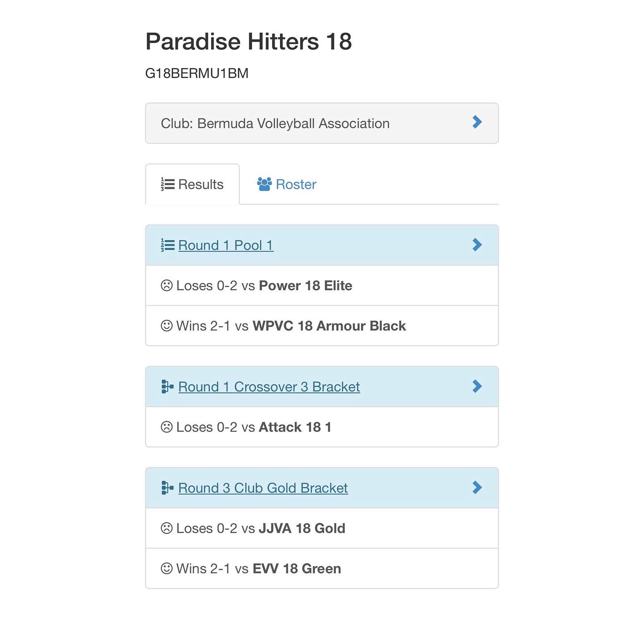Click the bracket icon beside Round 3 Club Gold
The image size is (644, 644).
tap(167, 487)
